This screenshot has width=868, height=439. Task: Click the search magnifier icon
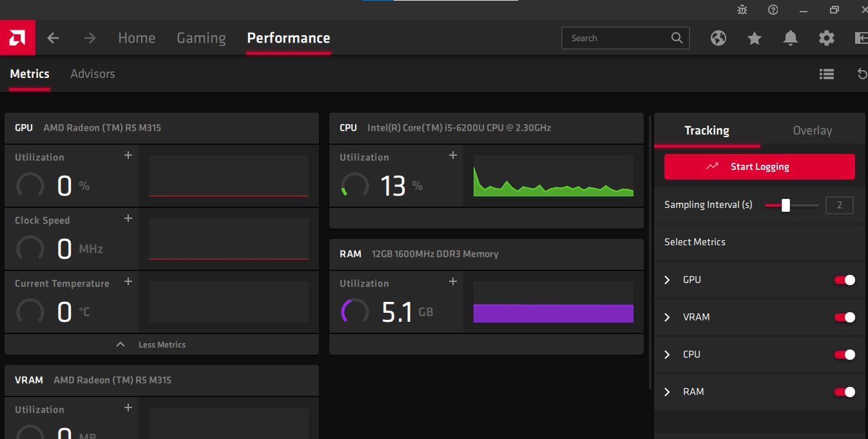pos(677,38)
